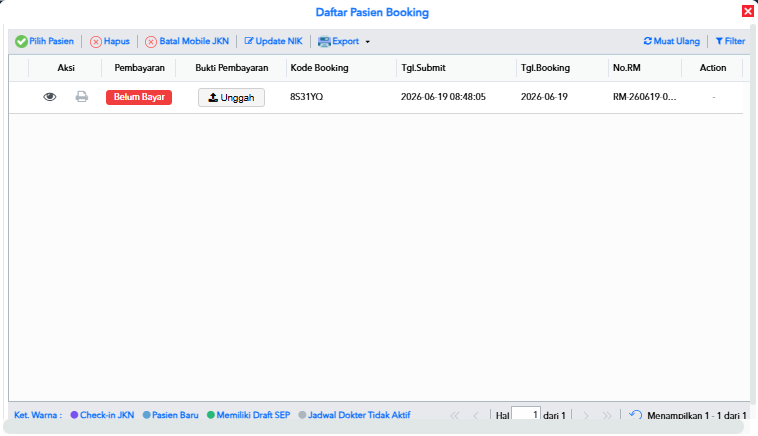This screenshot has height=436, width=758.
Task: Click the horizontal scrollbar at the bottom
Action: coord(373,427)
